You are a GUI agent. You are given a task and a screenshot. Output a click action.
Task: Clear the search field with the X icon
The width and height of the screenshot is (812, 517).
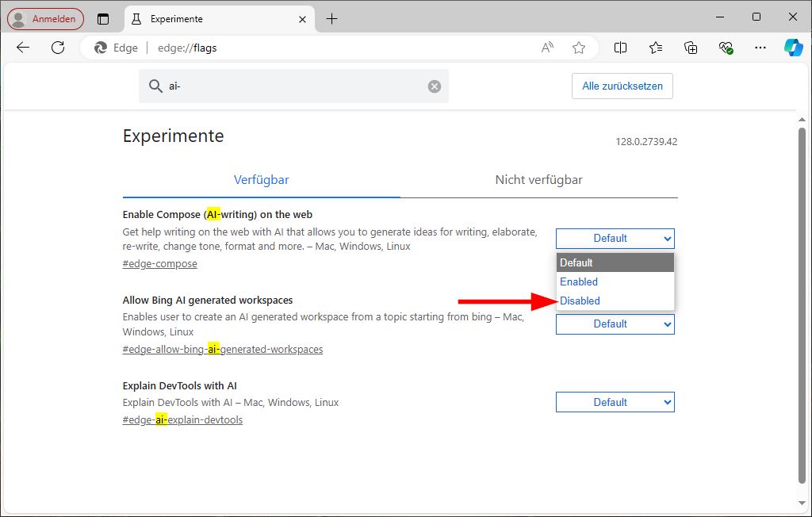click(x=434, y=86)
